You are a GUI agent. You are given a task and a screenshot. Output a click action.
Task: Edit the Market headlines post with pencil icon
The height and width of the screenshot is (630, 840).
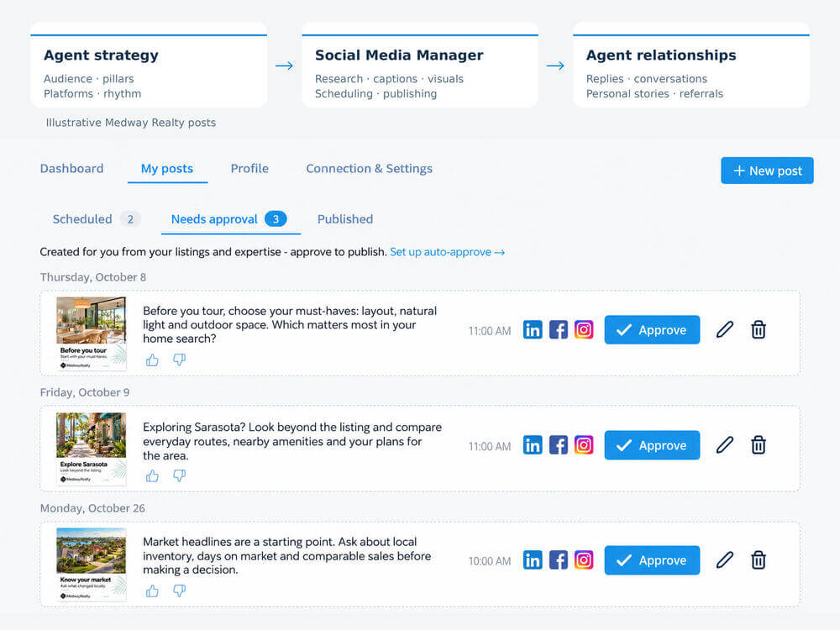pos(725,559)
